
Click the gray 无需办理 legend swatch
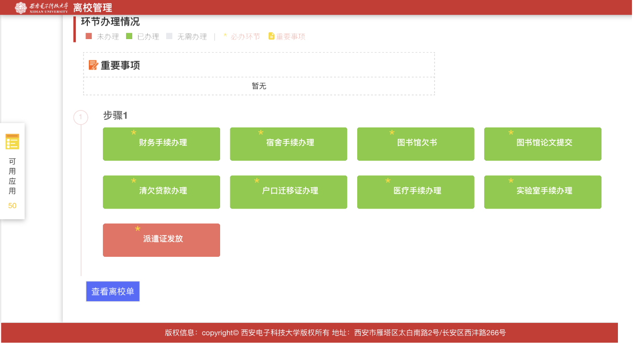[x=169, y=36]
